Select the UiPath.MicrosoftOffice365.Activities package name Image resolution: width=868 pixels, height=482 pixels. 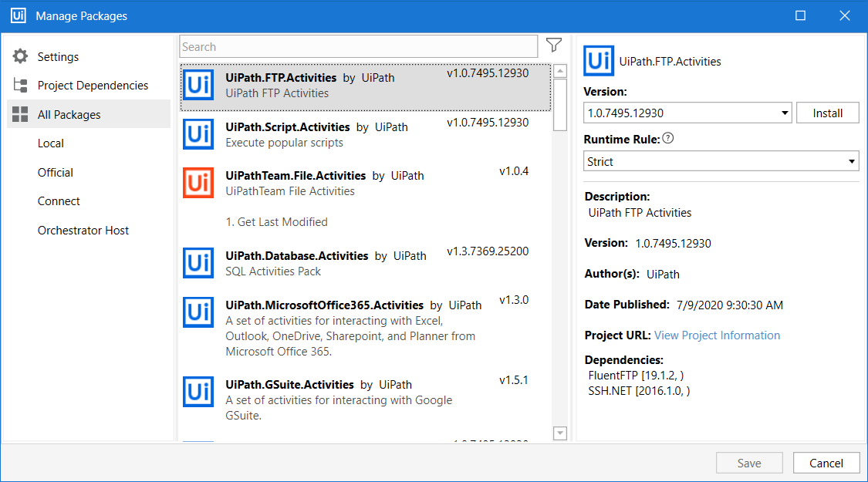point(324,305)
